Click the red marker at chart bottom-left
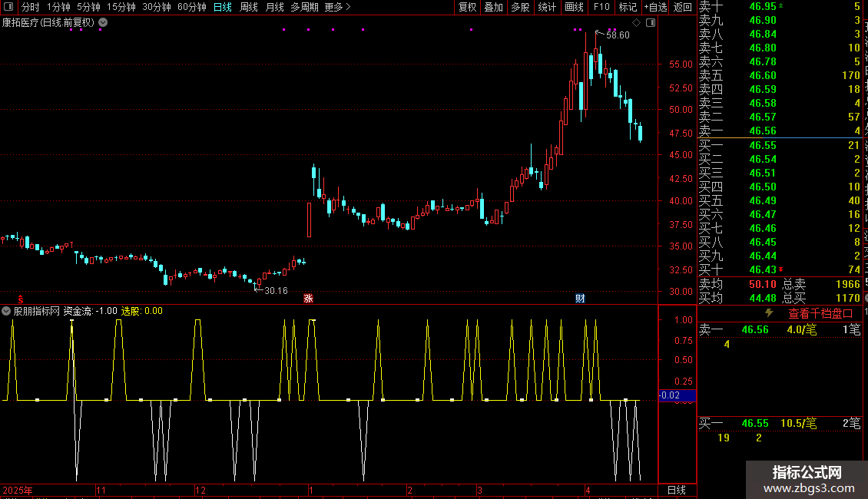Image resolution: width=868 pixels, height=499 pixels. tap(21, 299)
